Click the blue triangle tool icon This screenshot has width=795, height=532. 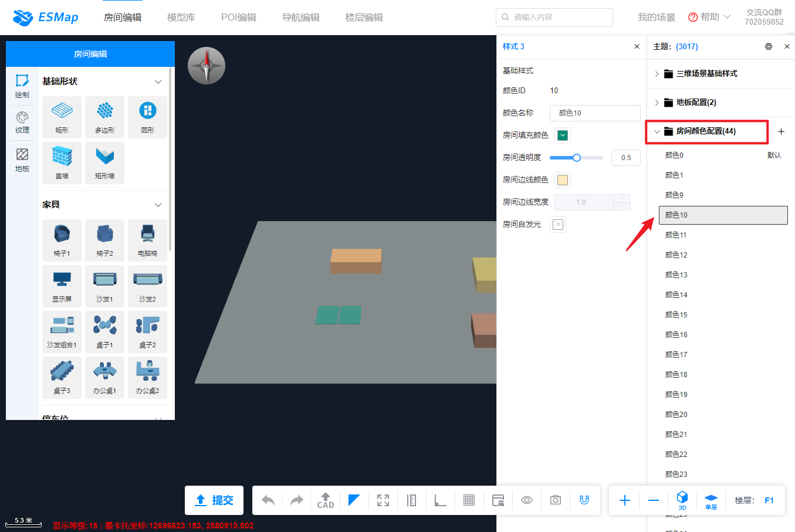point(354,500)
